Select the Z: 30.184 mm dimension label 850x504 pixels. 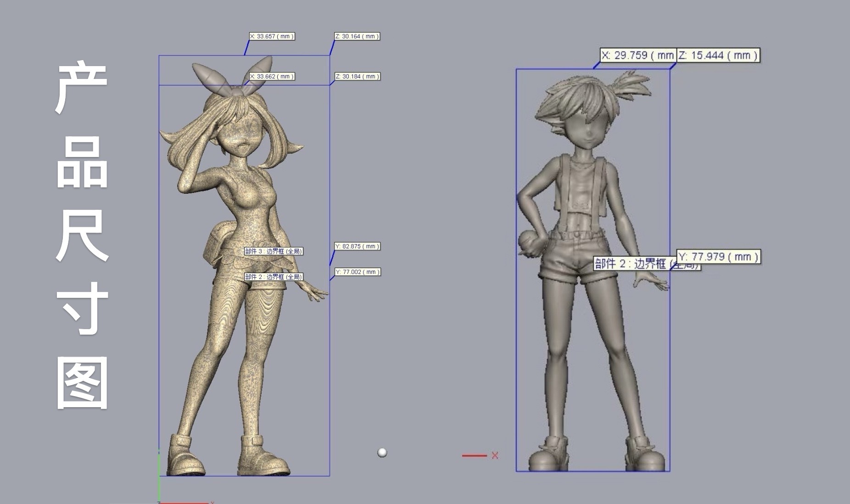[x=357, y=77]
